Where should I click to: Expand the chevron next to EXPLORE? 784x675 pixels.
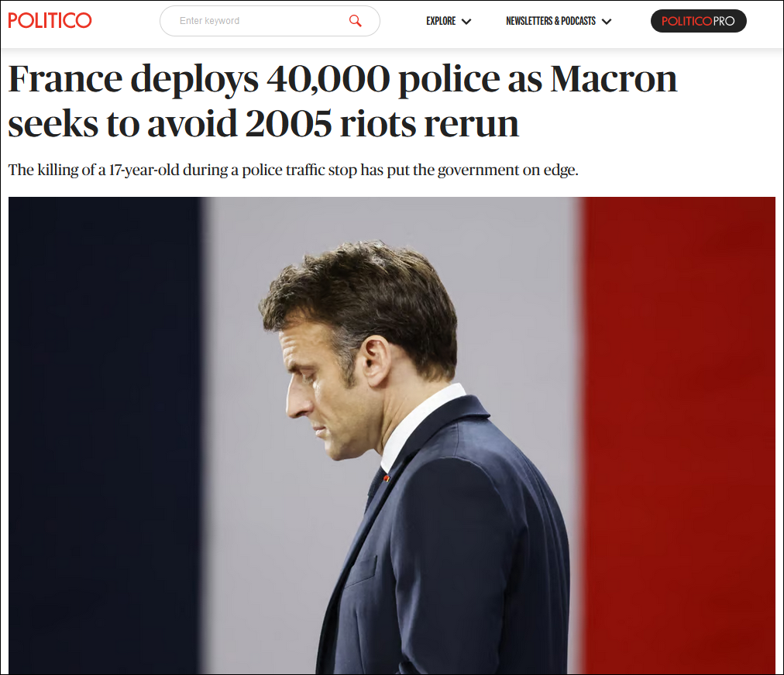466,22
